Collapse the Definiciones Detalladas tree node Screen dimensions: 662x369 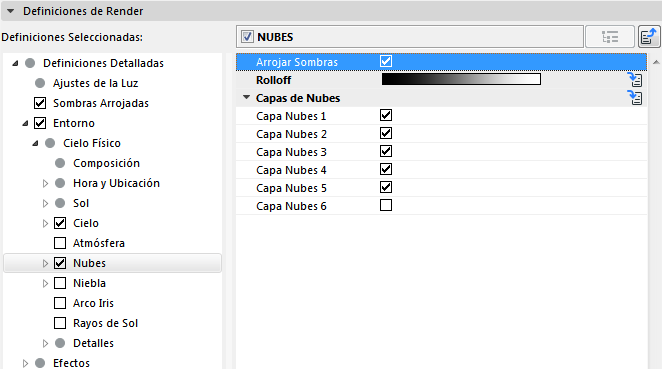click(16, 63)
